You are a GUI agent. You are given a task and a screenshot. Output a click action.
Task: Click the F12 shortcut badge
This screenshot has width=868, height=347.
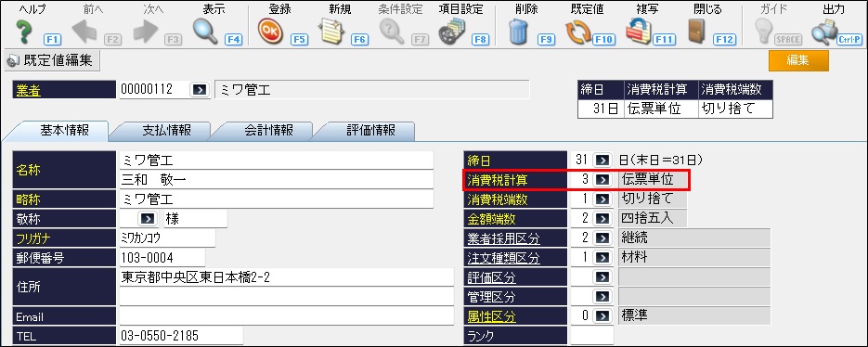725,40
